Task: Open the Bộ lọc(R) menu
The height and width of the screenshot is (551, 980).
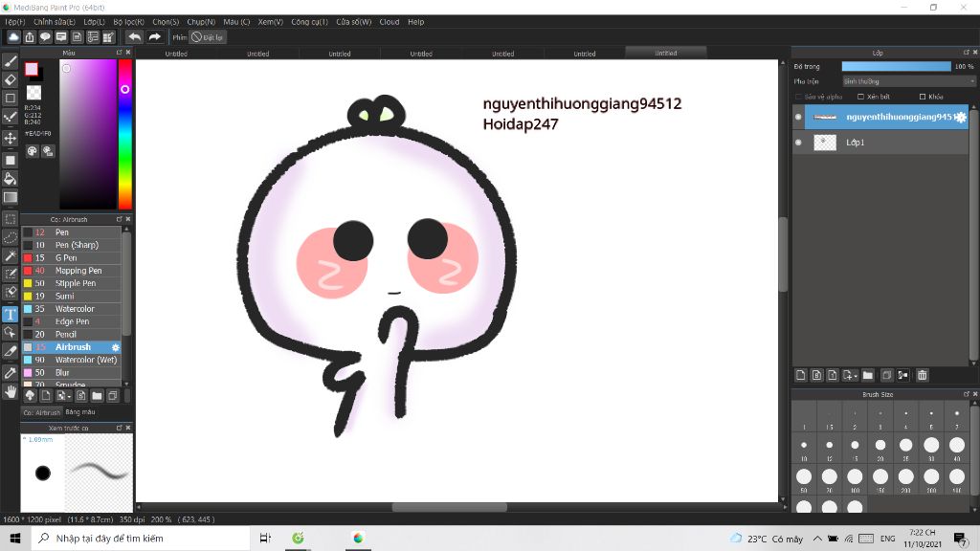Action: 129,22
